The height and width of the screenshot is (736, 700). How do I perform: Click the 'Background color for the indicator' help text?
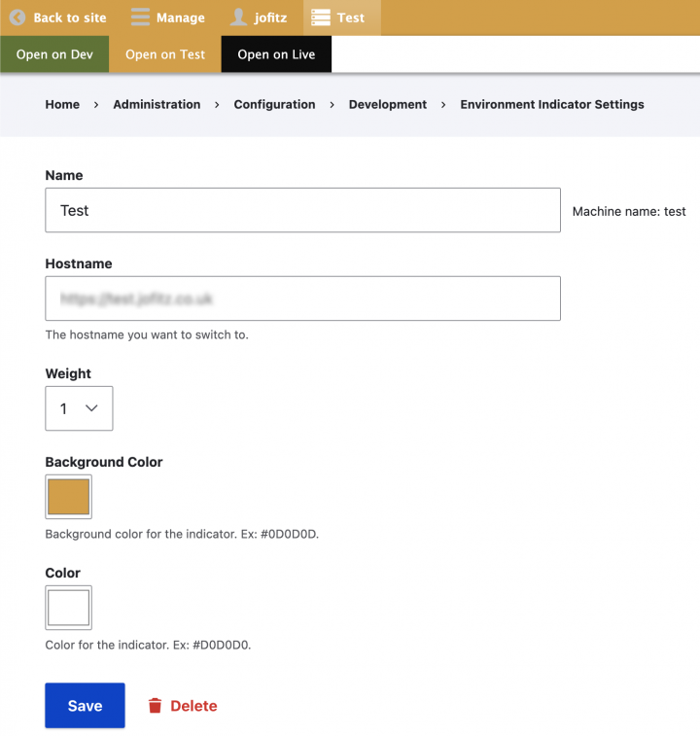pyautogui.click(x=182, y=534)
